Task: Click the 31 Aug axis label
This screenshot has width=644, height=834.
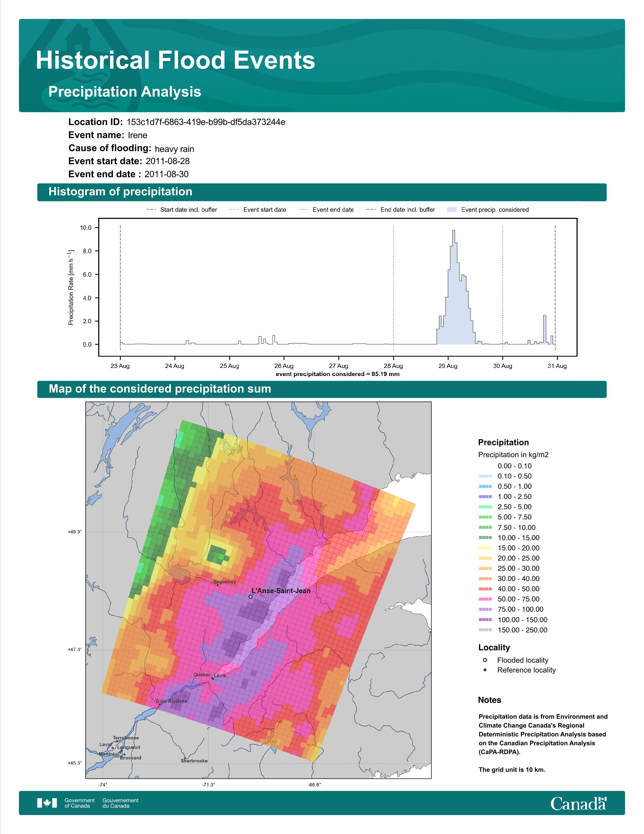Action: [x=557, y=366]
